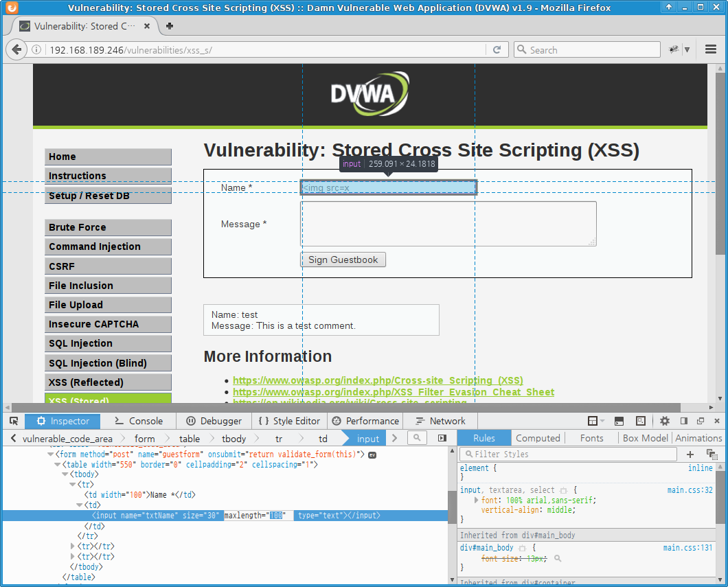Collapse the expanded td node

click(x=80, y=505)
